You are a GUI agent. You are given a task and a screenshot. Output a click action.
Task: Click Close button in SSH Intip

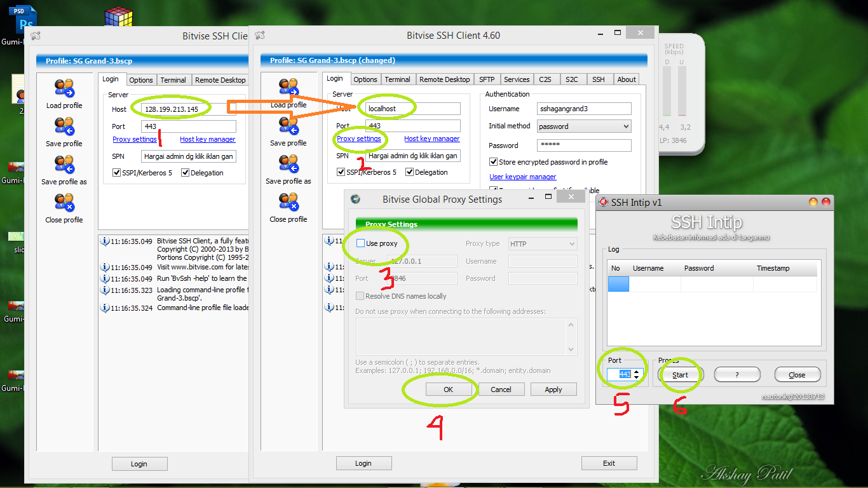[x=797, y=375]
